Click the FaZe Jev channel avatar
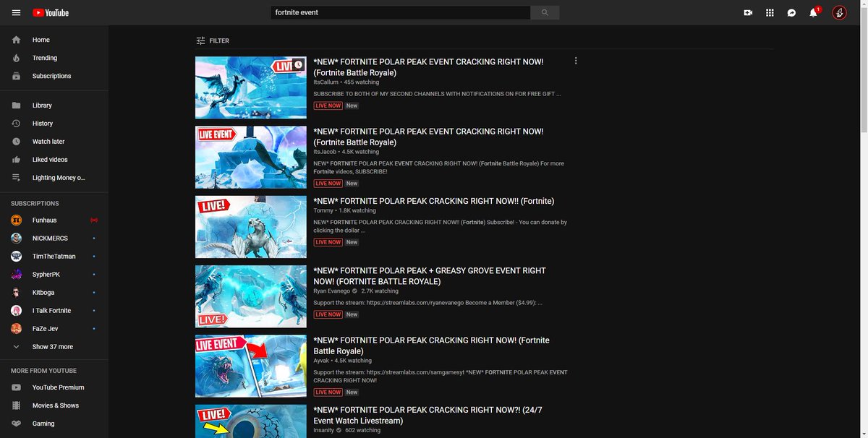This screenshot has width=868, height=438. [x=16, y=328]
